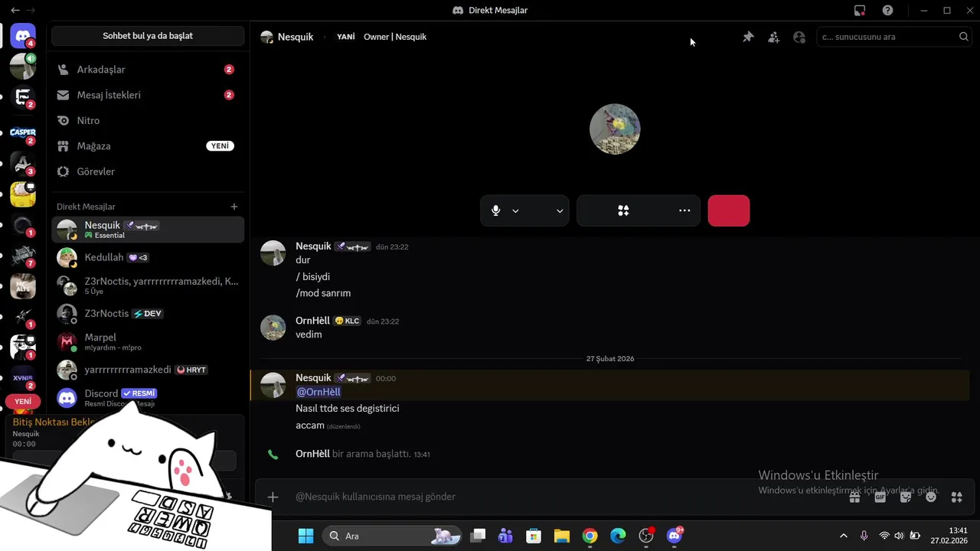Open the Arkadaşlar tab

[148, 70]
